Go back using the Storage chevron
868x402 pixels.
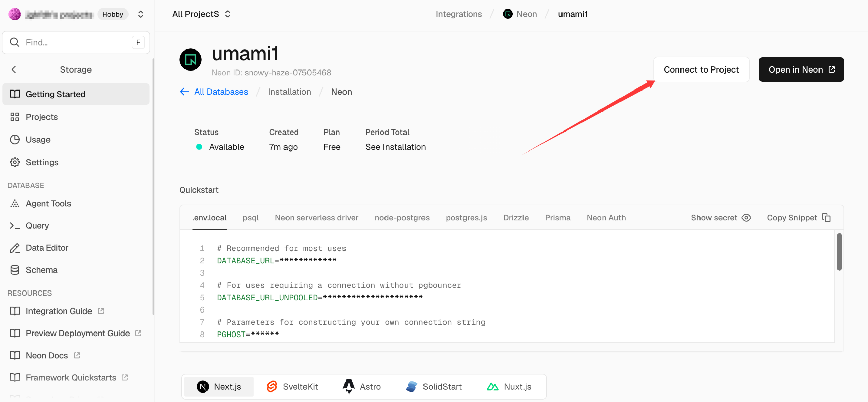14,69
